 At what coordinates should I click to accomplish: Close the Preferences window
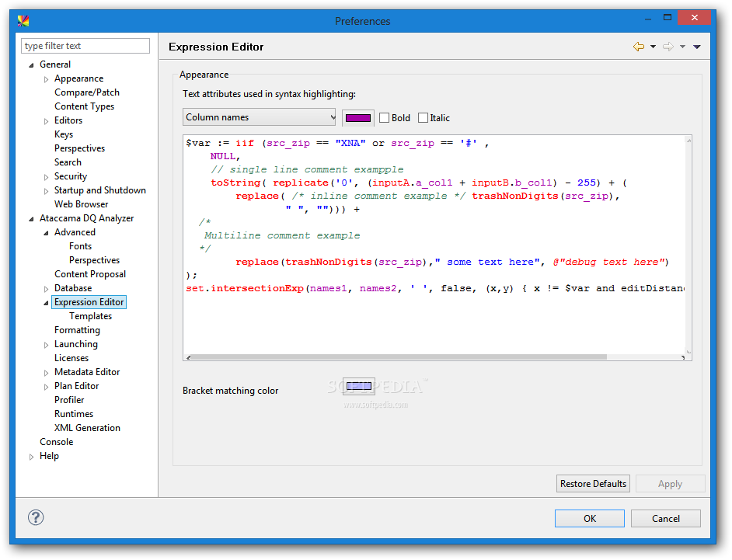pos(694,18)
